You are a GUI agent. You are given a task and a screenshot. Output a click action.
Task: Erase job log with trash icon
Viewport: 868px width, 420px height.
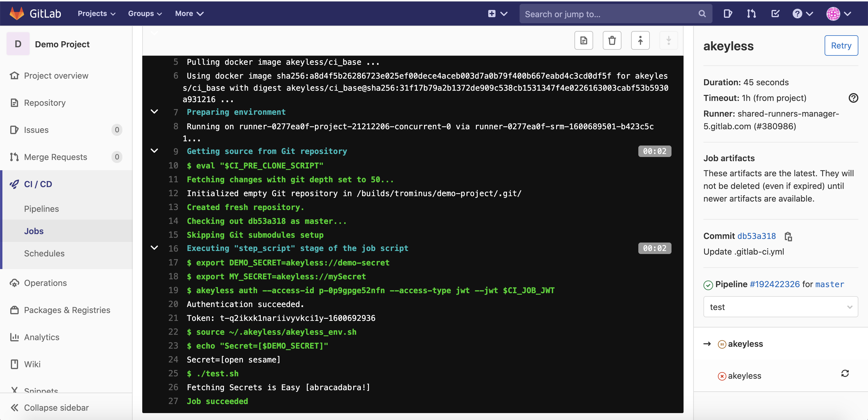click(x=612, y=41)
